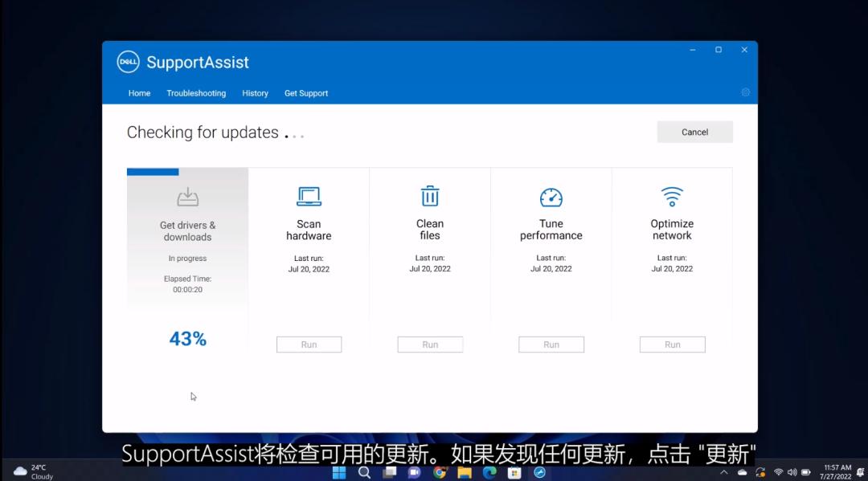Screen dimensions: 868x481
Task: Select the Get drivers & downloads icon
Action: 187,195
